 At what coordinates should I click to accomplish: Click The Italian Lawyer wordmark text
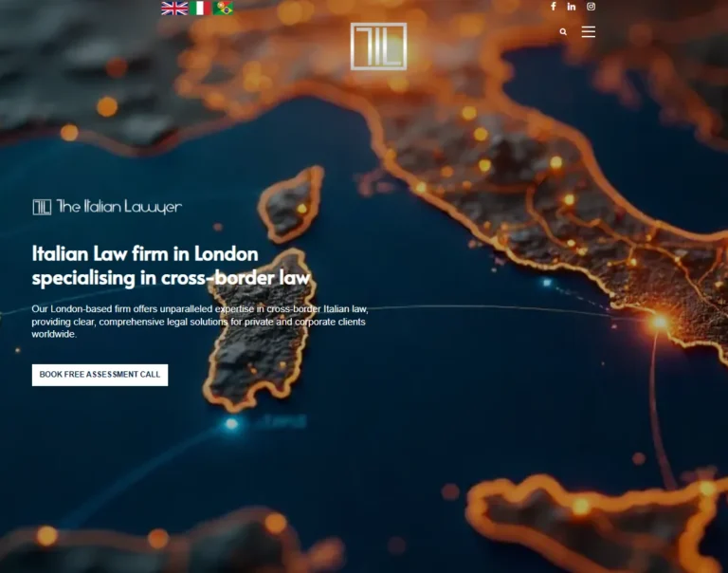[x=118, y=207]
